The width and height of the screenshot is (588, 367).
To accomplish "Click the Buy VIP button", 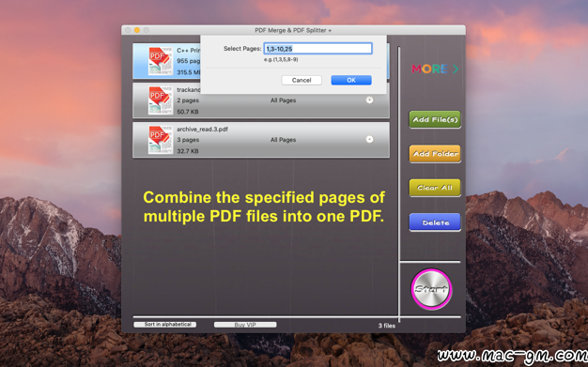I will point(245,325).
